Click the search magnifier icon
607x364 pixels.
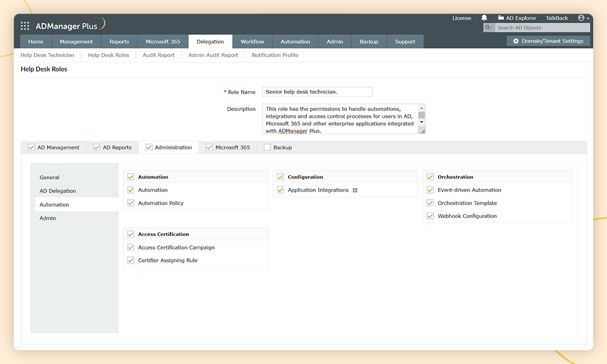click(488, 28)
